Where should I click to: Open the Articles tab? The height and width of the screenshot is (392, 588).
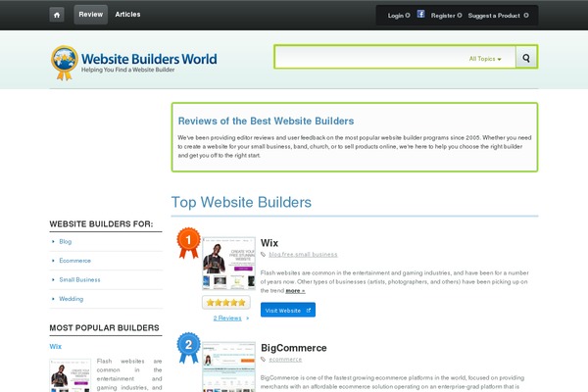(x=127, y=15)
